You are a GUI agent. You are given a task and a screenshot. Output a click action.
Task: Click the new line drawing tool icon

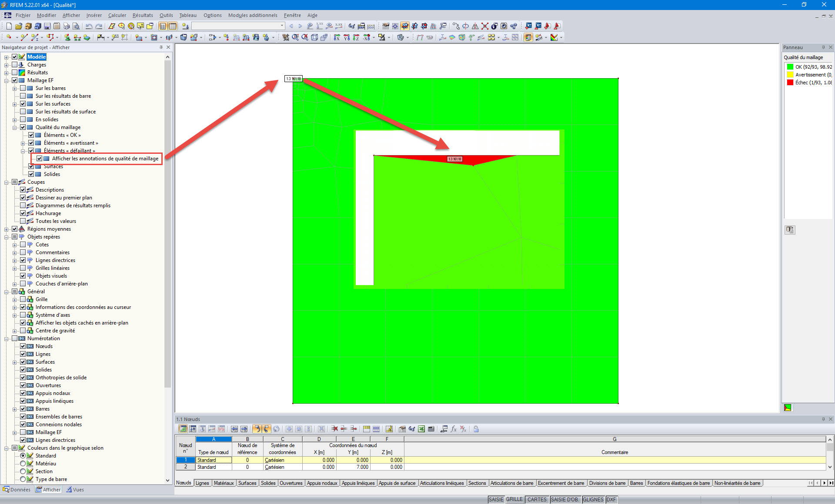[24, 37]
